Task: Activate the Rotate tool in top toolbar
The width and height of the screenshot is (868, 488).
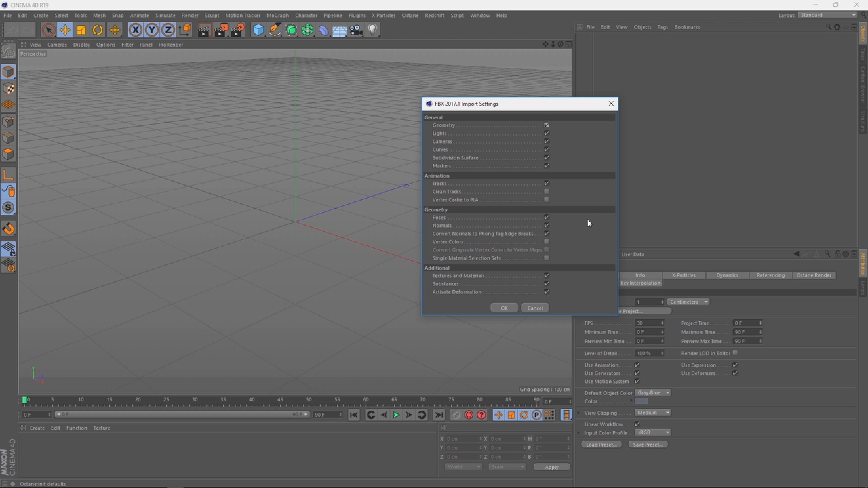Action: coord(98,30)
